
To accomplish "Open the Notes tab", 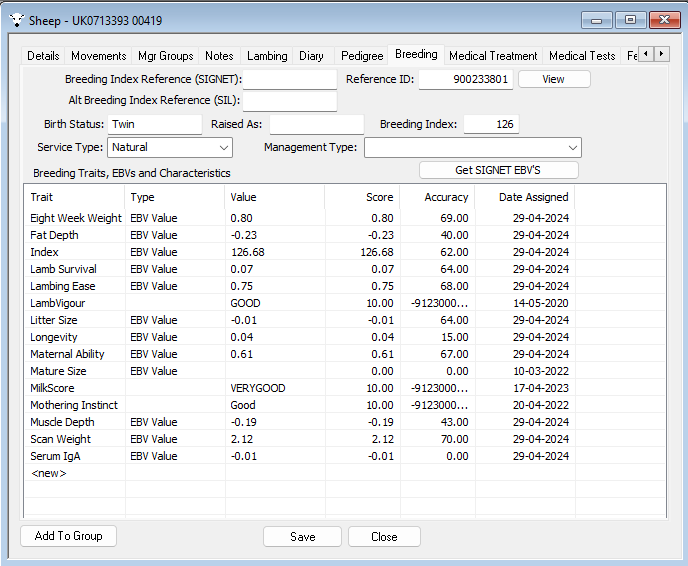I will coord(219,56).
